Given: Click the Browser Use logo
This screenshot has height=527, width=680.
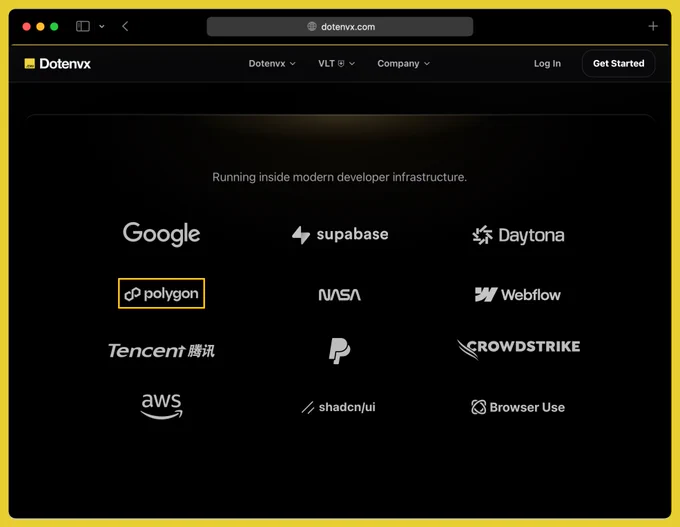Looking at the screenshot, I should coord(518,407).
